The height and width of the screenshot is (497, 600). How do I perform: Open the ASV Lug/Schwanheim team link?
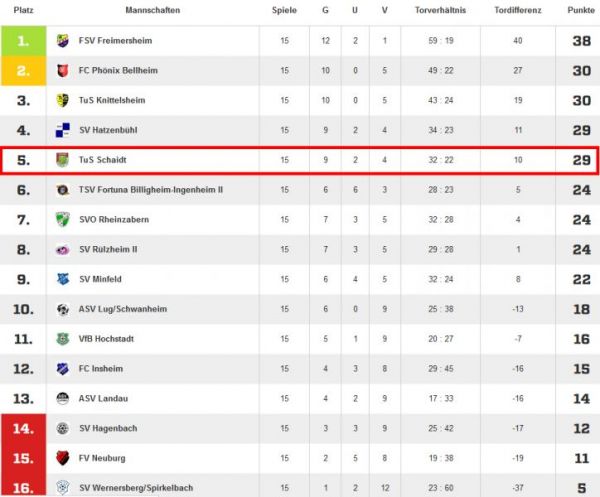click(123, 309)
